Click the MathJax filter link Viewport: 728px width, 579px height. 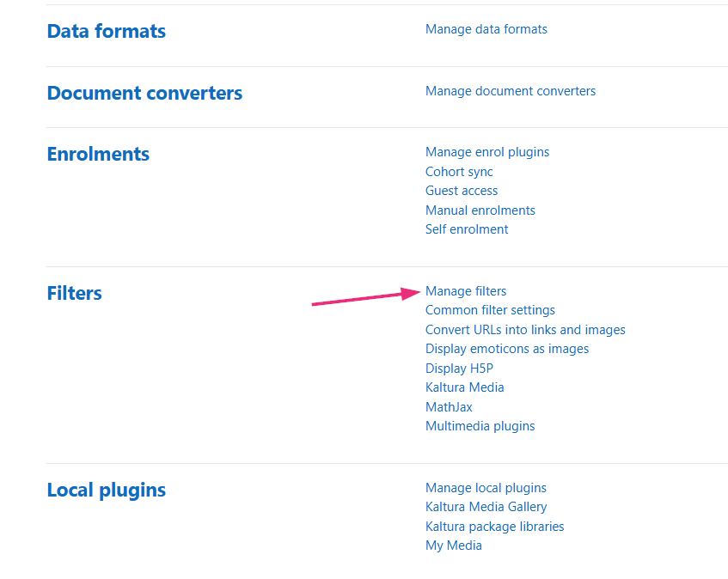[x=449, y=407]
